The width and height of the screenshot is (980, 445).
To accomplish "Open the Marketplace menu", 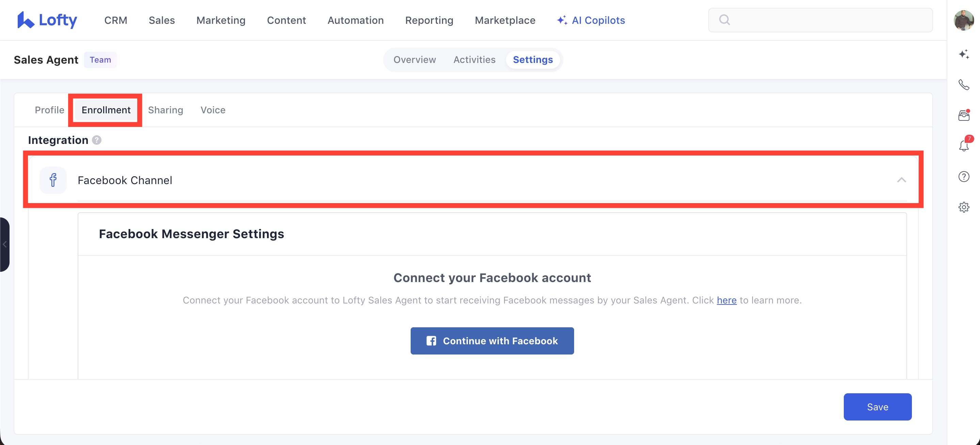I will [505, 20].
